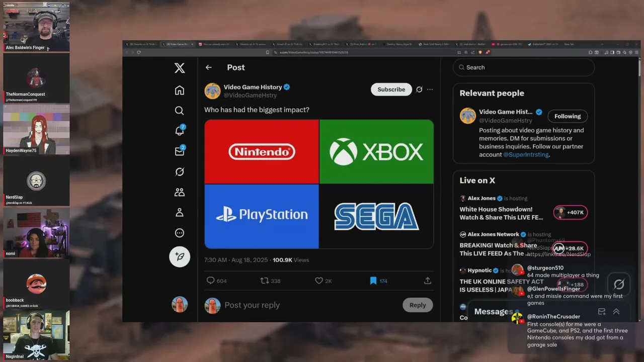Viewport: 644px width, 362px height.
Task: Open the Notifications bell icon
Action: [180, 131]
